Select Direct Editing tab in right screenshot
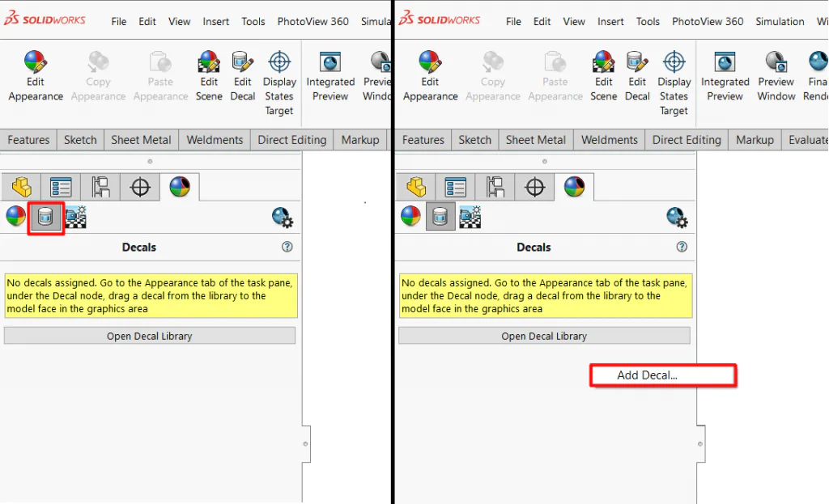 (x=687, y=140)
